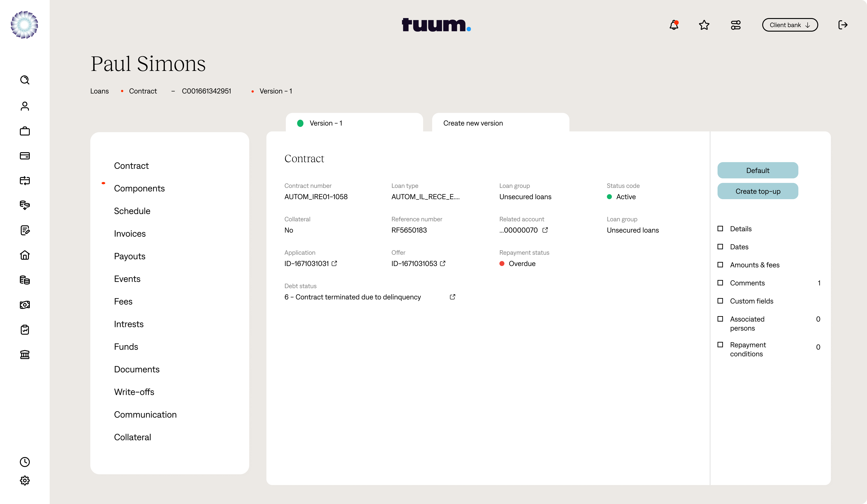The height and width of the screenshot is (504, 867).
Task: Click the notifications bell icon
Action: [x=674, y=25]
